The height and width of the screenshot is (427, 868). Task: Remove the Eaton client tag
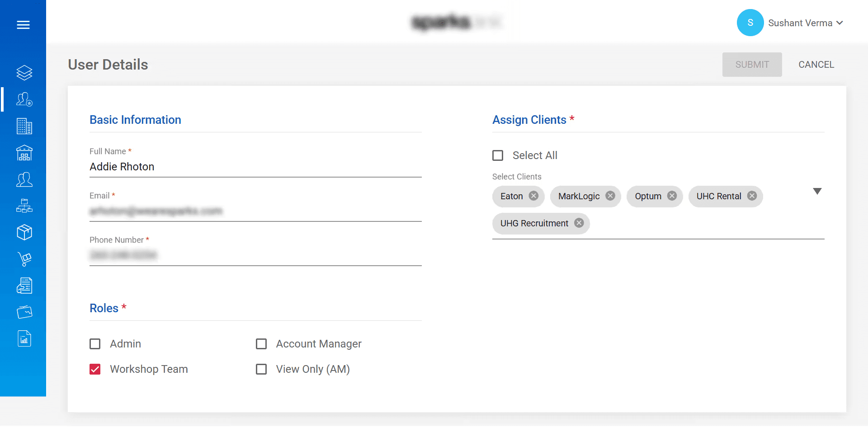pos(534,196)
